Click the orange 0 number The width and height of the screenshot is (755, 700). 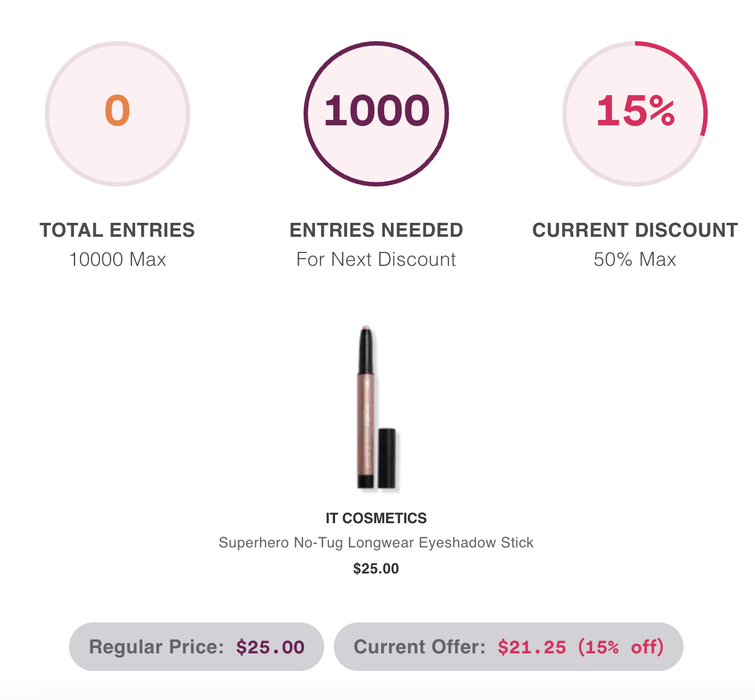118,111
